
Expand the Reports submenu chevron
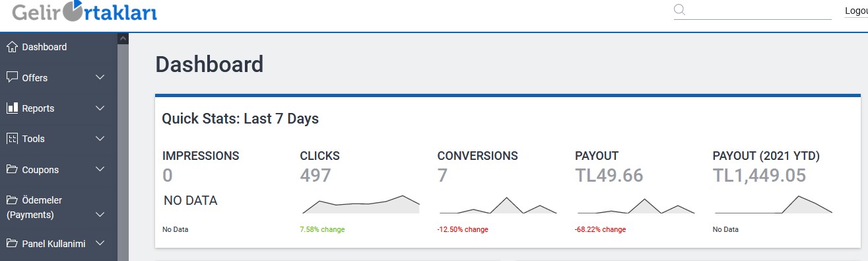(x=100, y=108)
